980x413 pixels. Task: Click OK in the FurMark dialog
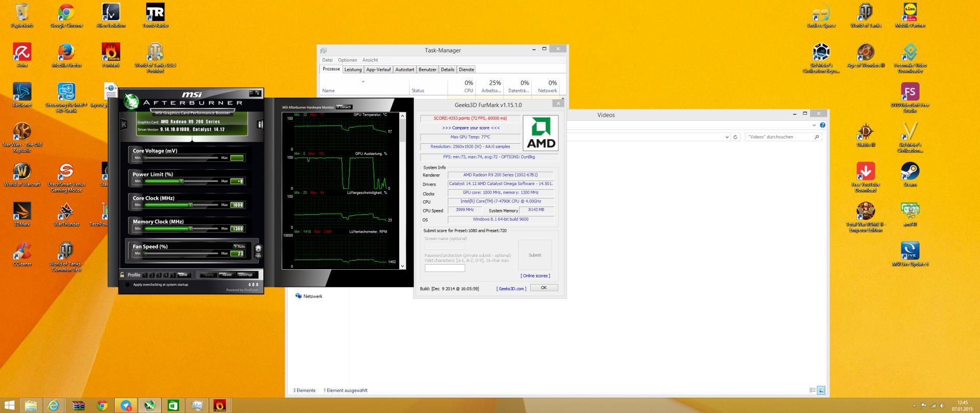tap(544, 288)
